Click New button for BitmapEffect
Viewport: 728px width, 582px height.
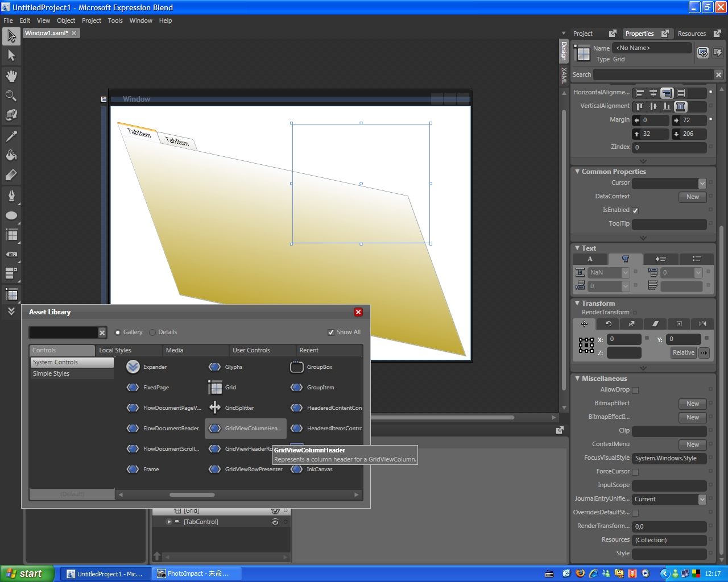tap(692, 404)
